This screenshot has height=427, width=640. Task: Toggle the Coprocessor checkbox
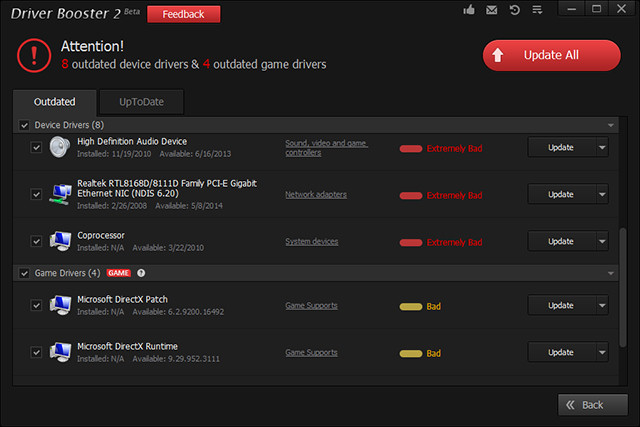click(36, 241)
